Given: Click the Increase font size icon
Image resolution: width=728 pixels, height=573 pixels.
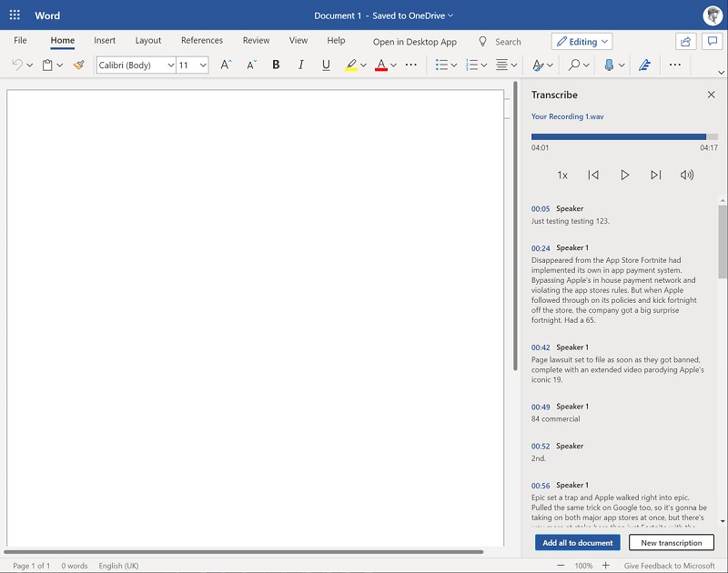Looking at the screenshot, I should tap(227, 65).
